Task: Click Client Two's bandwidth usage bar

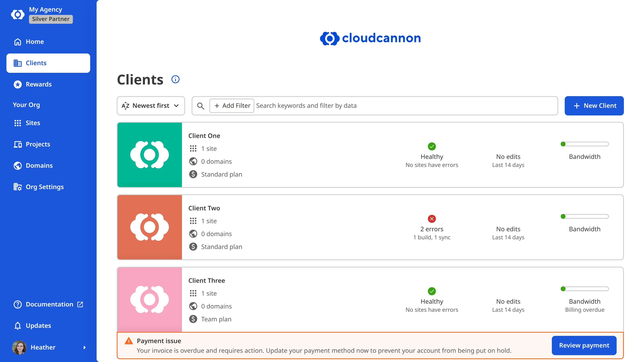Action: point(585,216)
